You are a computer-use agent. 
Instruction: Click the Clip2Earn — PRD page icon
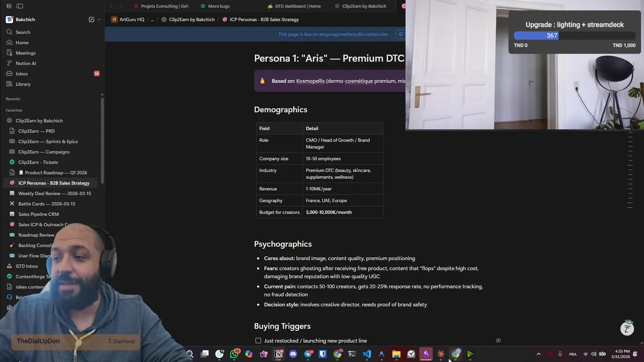12,131
